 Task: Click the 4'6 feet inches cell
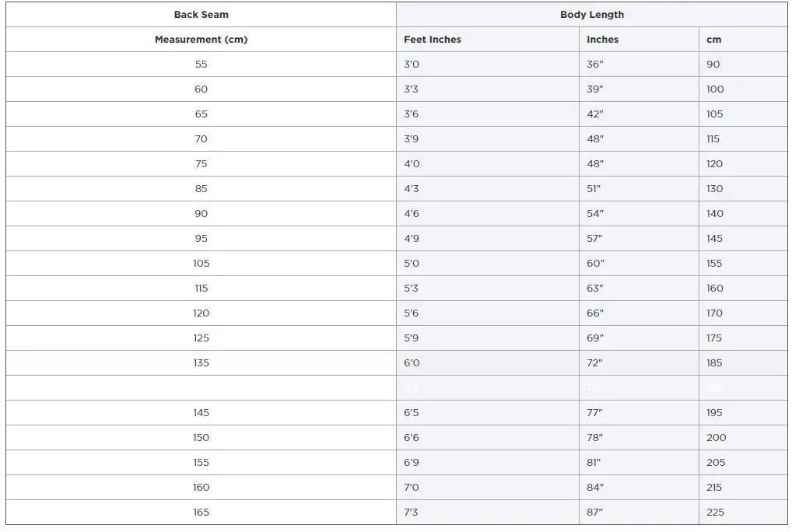pyautogui.click(x=412, y=214)
